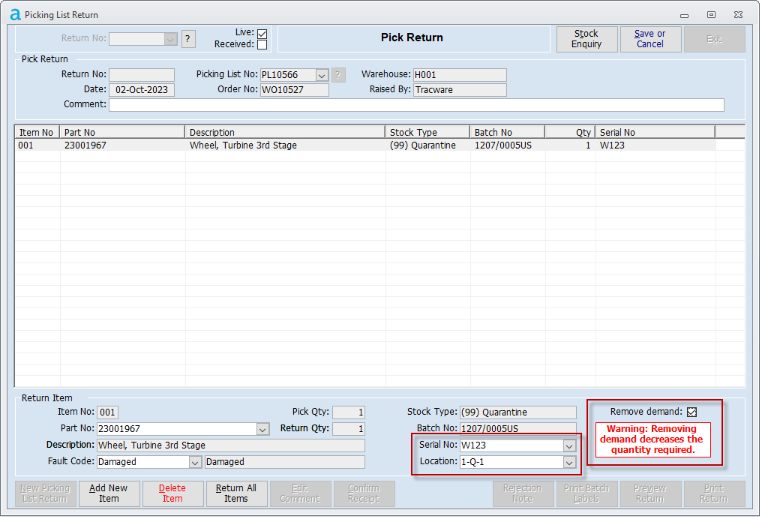Open the Picking List No dropdown
This screenshot has width=760, height=517.
tap(322, 75)
